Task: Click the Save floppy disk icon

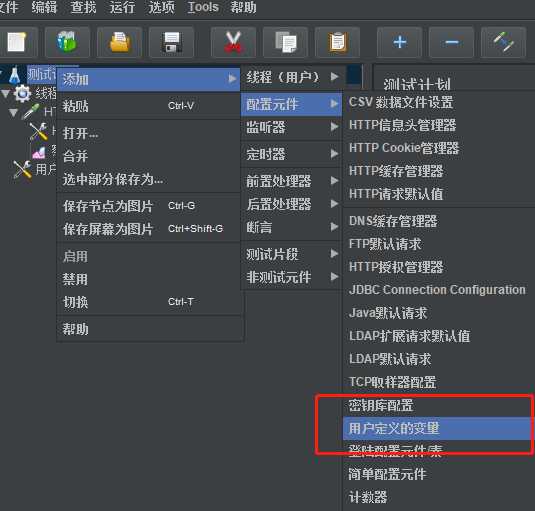Action: (172, 42)
